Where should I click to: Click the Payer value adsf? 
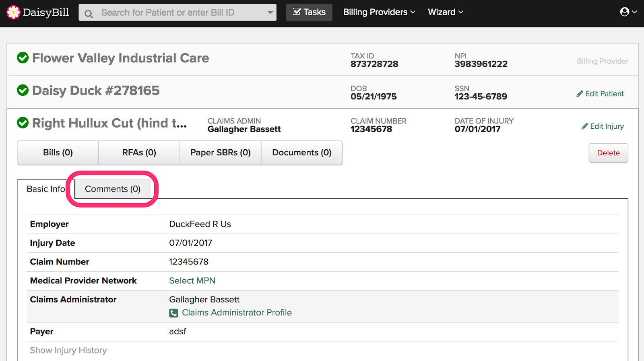(178, 332)
